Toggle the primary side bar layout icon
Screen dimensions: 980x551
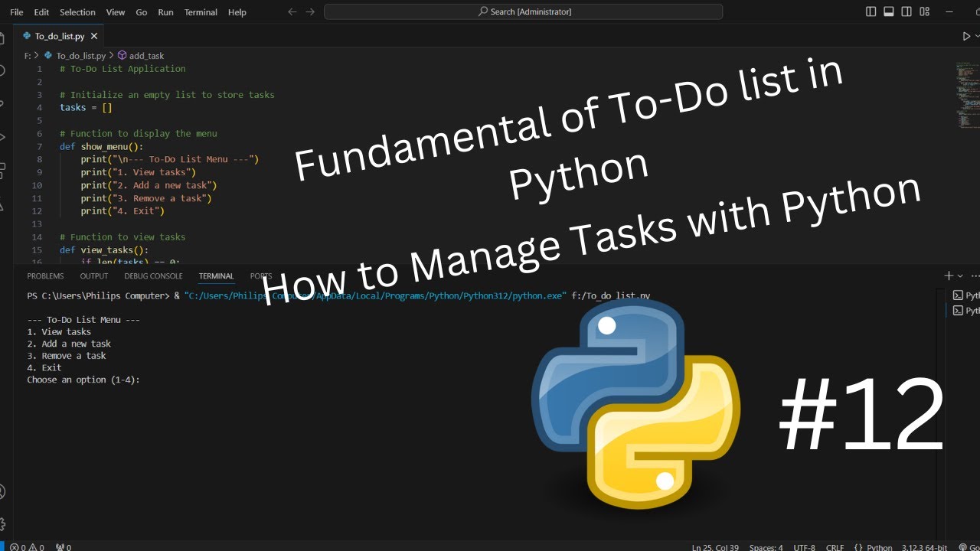click(x=871, y=11)
